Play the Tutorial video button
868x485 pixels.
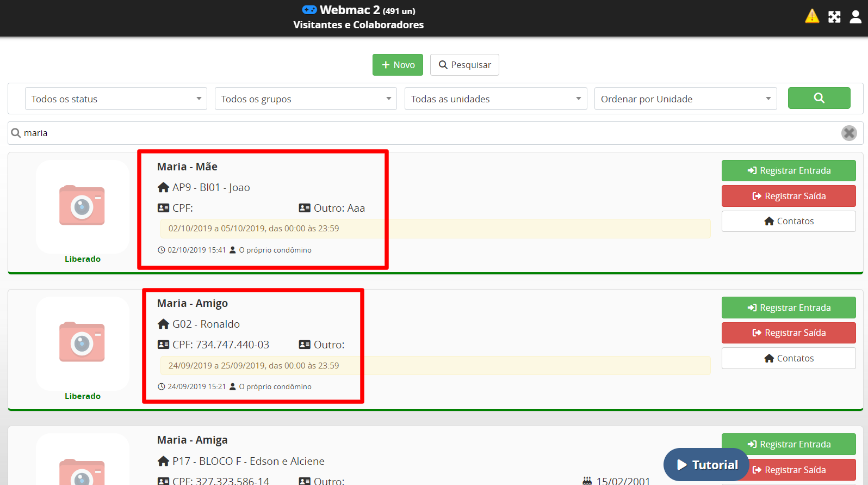[x=706, y=465]
